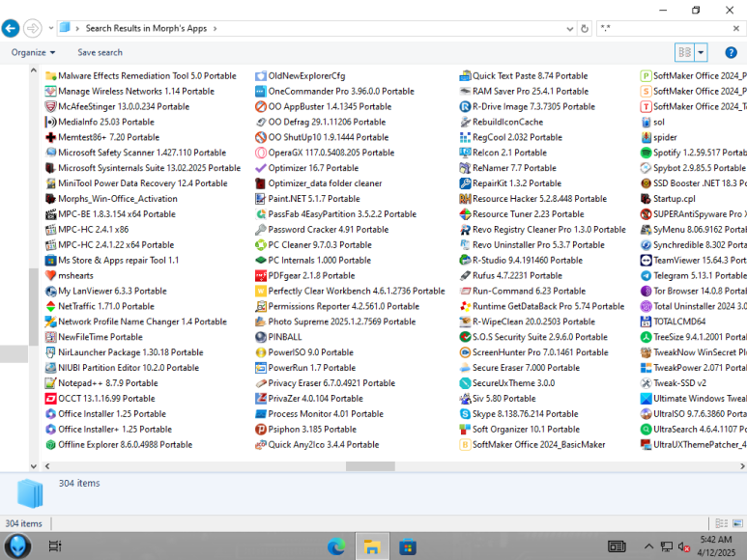Click the horizontal scrollbar thumb

pyautogui.click(x=370, y=466)
